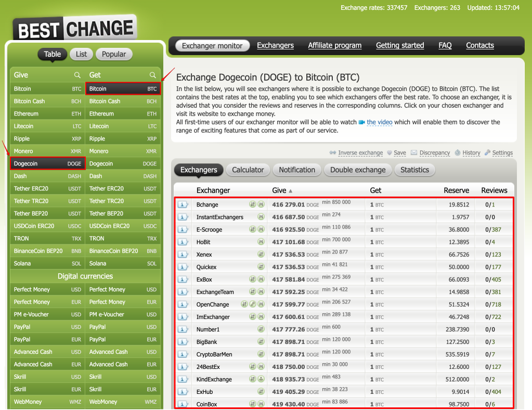Open the Notification tab
Image resolution: width=532 pixels, height=410 pixels.
pyautogui.click(x=297, y=170)
